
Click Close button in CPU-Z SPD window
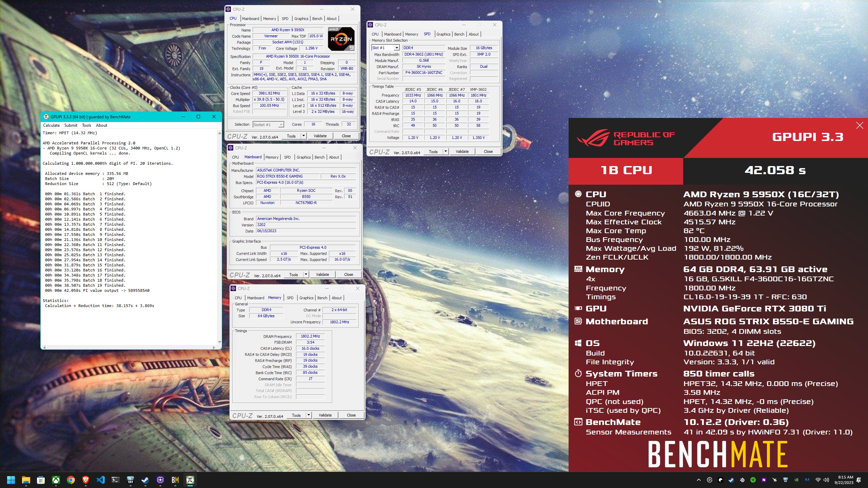pos(488,151)
